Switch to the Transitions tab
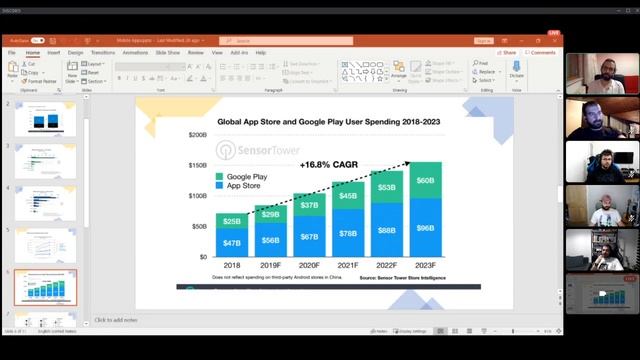 [103, 53]
